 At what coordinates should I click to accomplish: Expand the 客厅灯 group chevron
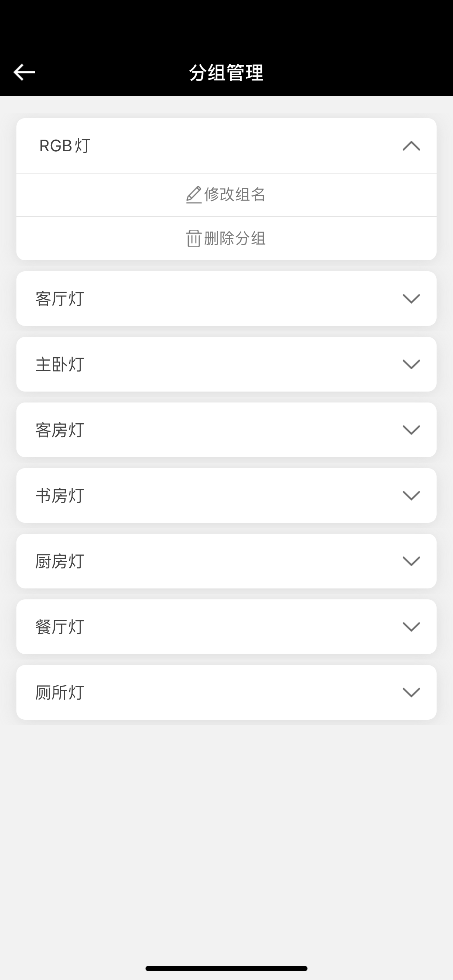(x=411, y=299)
